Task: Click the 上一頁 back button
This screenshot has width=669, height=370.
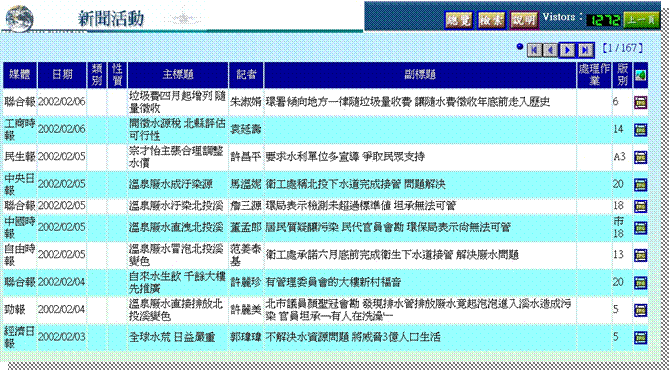Action: pyautogui.click(x=642, y=20)
